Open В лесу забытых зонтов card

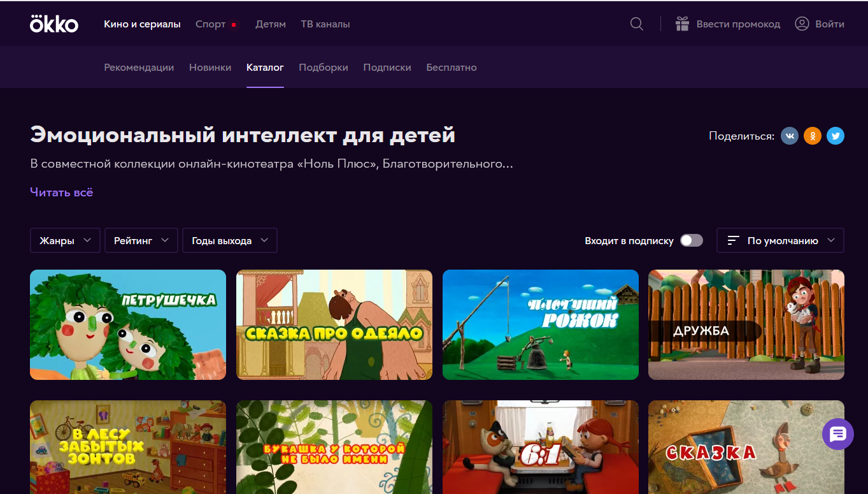[x=128, y=447]
